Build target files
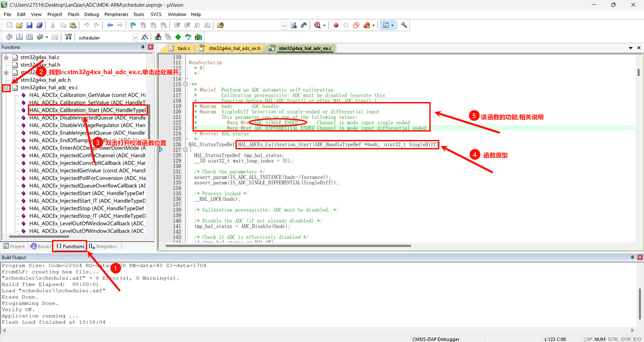This screenshot has height=342, width=644. tap(19, 37)
